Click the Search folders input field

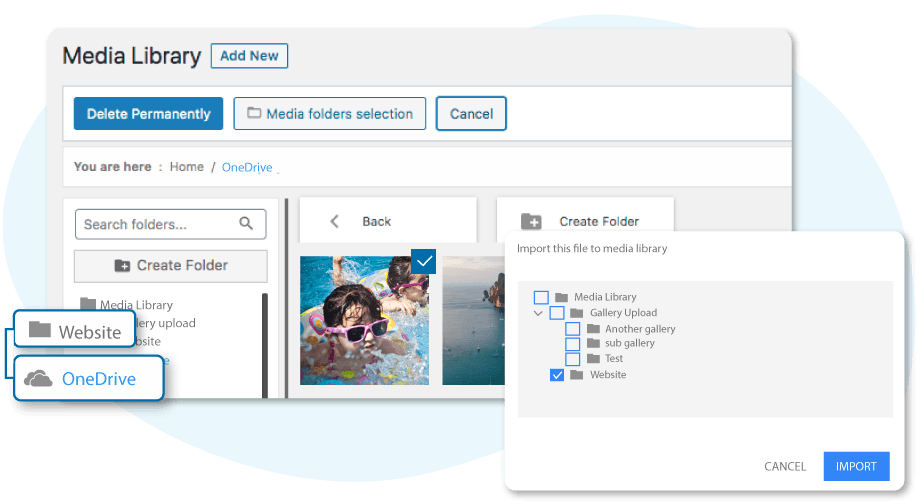pyautogui.click(x=170, y=224)
